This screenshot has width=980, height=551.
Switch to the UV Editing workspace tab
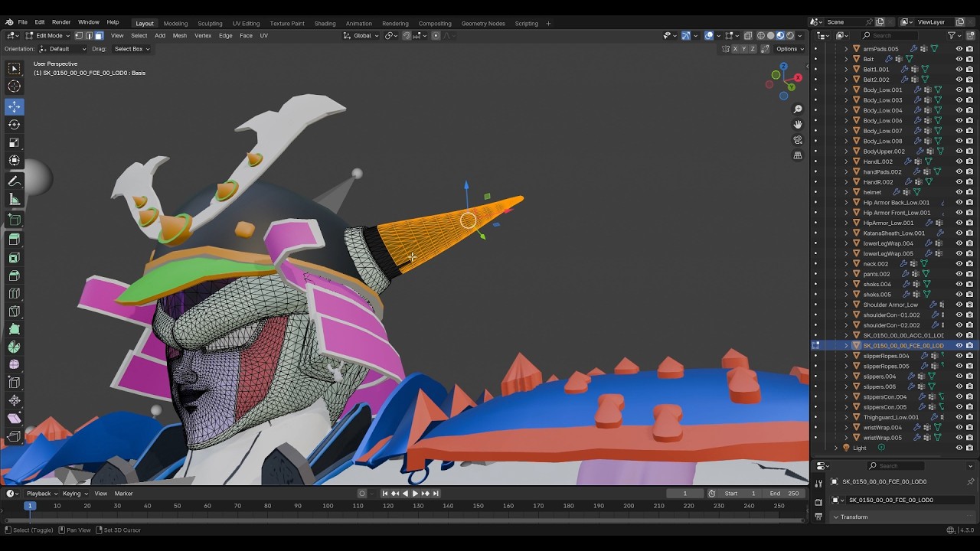246,23
